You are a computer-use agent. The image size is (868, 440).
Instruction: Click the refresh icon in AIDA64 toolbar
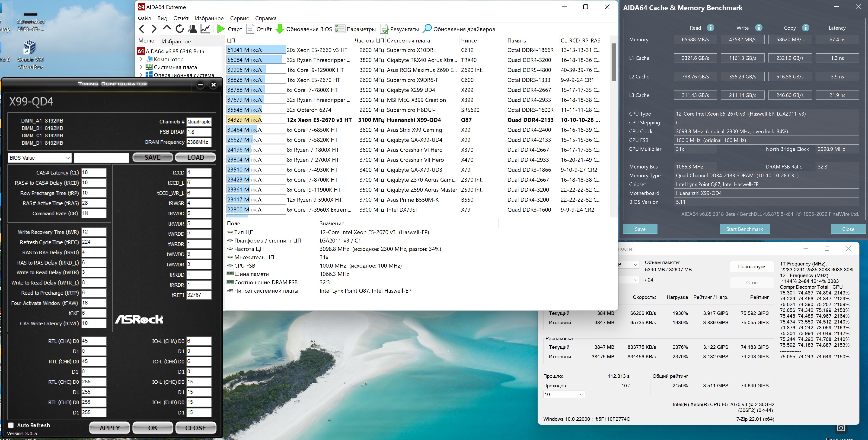click(180, 29)
